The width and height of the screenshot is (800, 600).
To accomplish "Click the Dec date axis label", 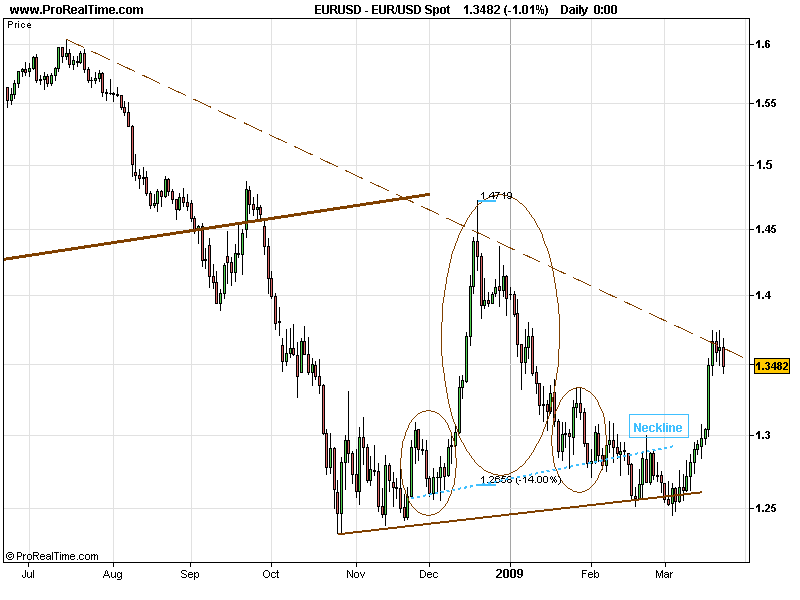I will coord(429,574).
